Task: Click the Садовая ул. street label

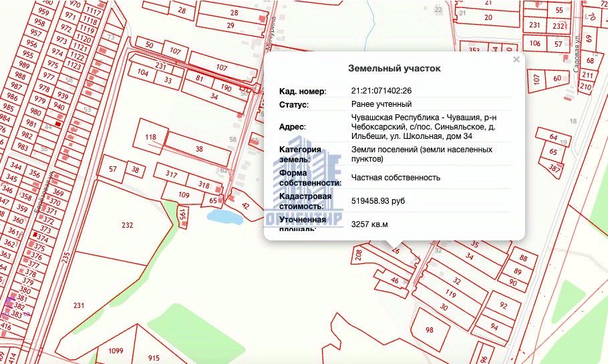Action: pos(576,53)
